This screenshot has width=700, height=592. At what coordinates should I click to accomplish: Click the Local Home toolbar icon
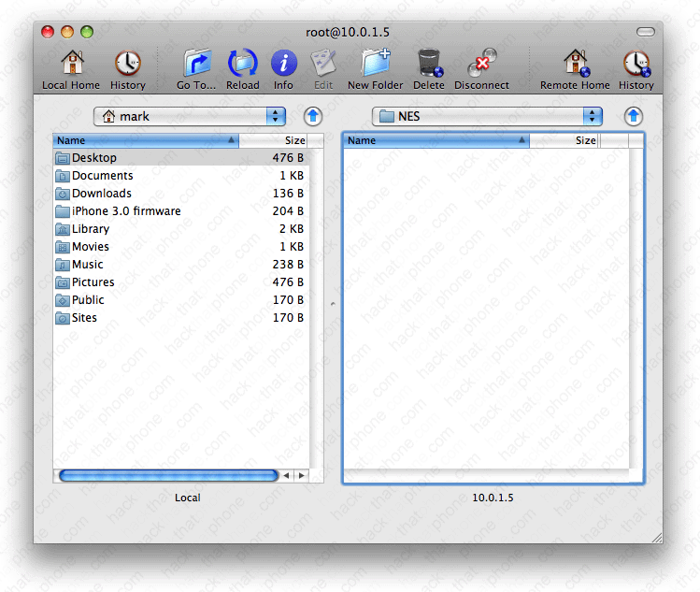71,64
